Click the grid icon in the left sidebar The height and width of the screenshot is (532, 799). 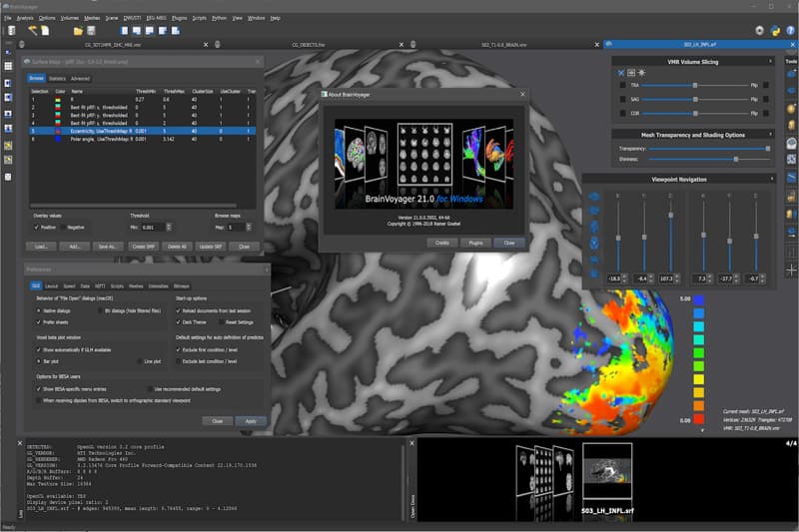pos(8,66)
